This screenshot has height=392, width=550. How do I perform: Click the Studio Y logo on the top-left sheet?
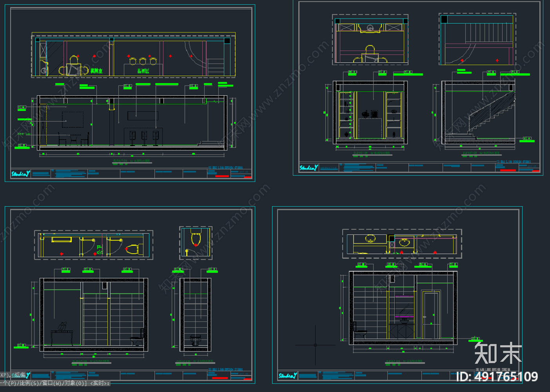(20, 173)
